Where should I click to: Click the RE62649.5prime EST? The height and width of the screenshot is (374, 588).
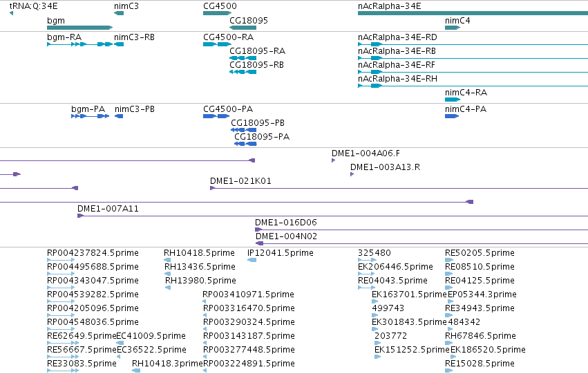63,342
